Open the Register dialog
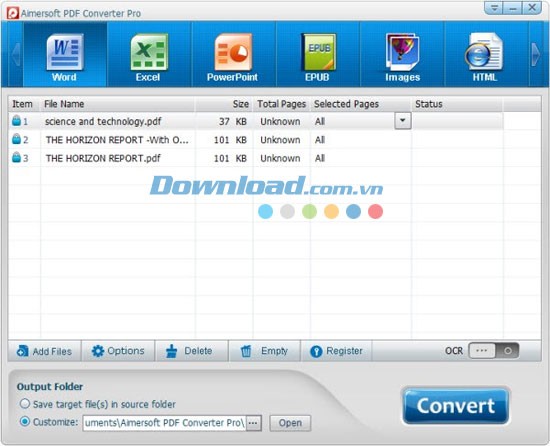Screen dimensions: 550x446 click(x=336, y=351)
